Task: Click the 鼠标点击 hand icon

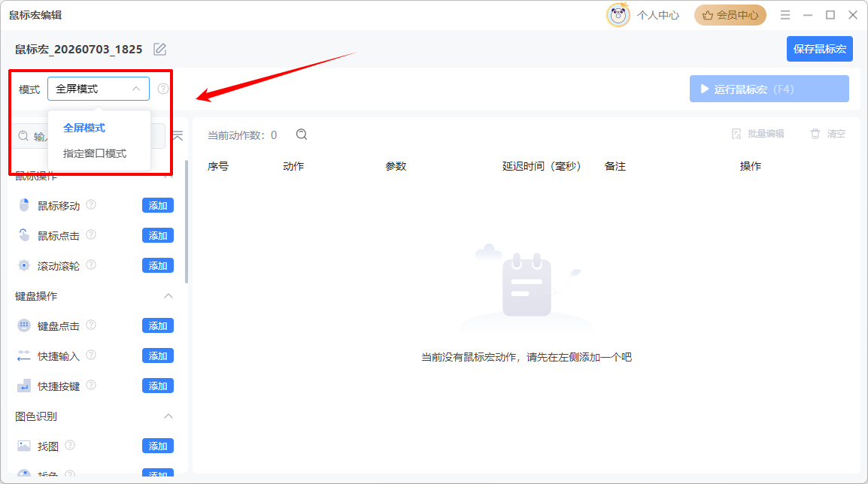Action: [24, 235]
